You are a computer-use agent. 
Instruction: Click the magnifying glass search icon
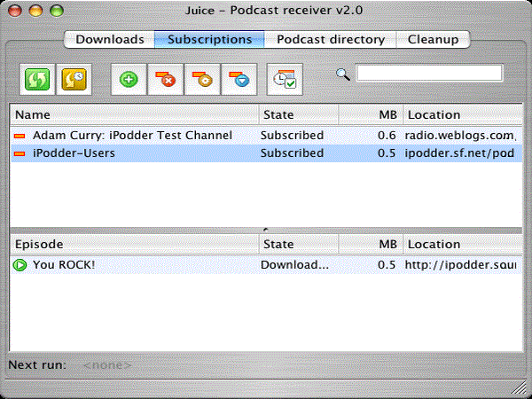pos(343,74)
